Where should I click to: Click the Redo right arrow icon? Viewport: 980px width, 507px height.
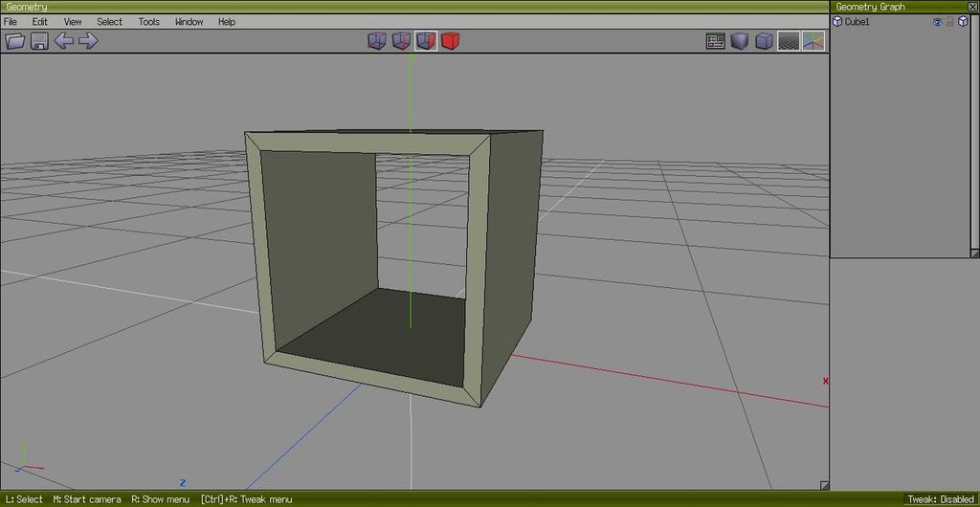coord(88,41)
